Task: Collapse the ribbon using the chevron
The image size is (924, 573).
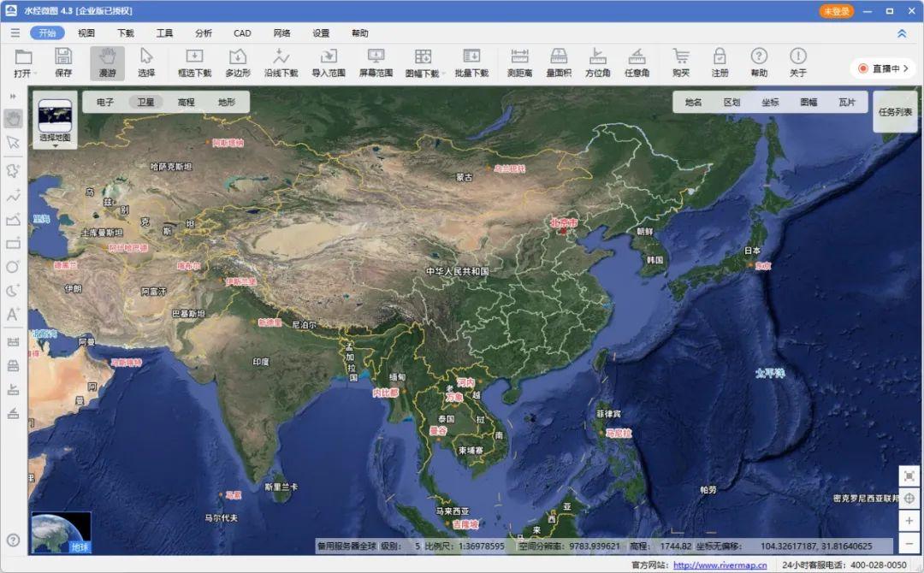Action: (x=901, y=32)
